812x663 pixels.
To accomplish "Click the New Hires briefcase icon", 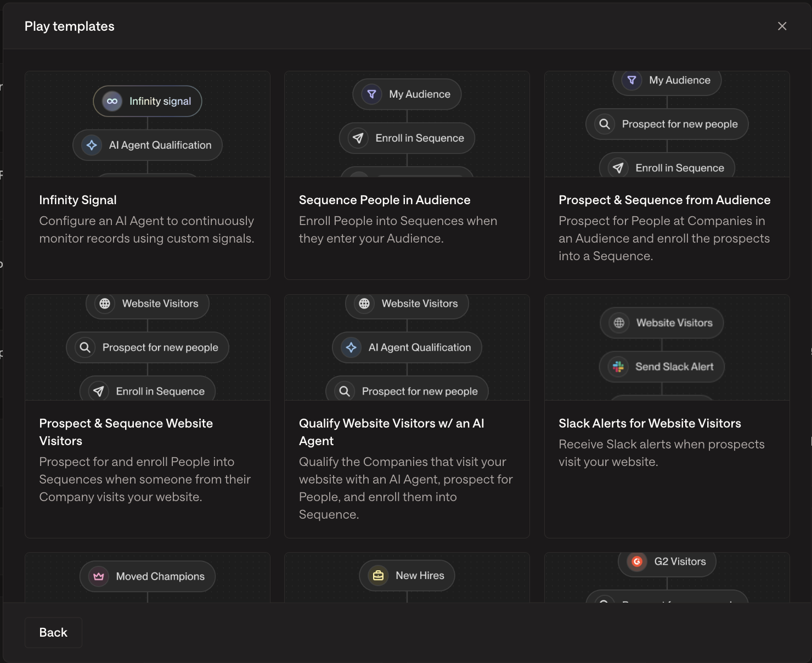I will [379, 576].
